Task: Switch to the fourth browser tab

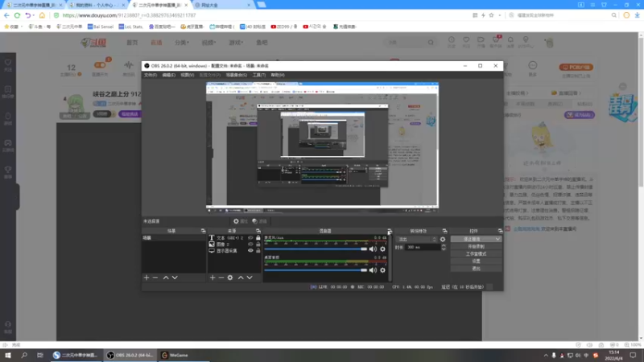Action: pos(222,5)
